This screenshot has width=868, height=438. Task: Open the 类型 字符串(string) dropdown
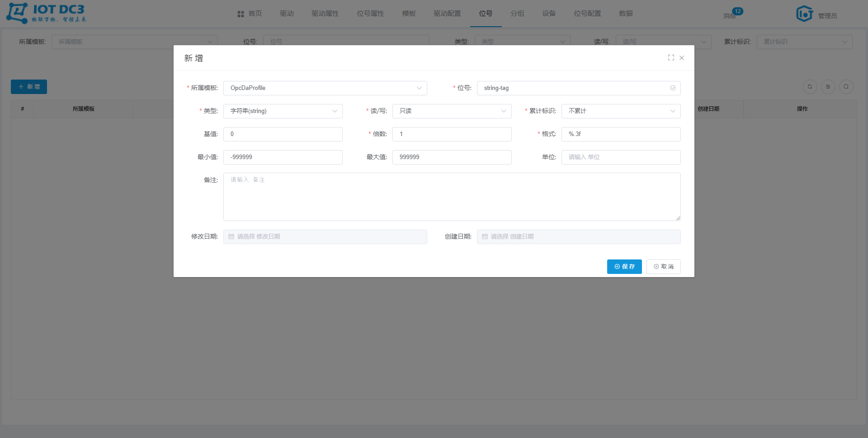click(x=283, y=111)
